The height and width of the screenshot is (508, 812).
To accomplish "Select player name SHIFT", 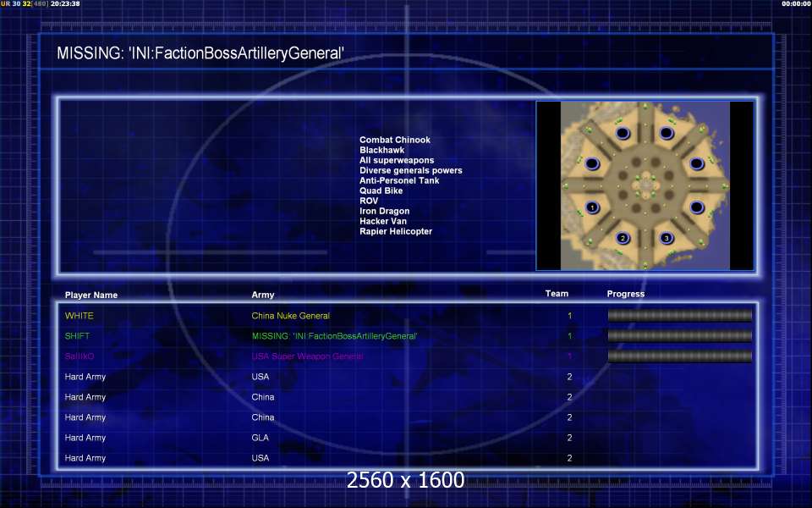I will 77,336.
